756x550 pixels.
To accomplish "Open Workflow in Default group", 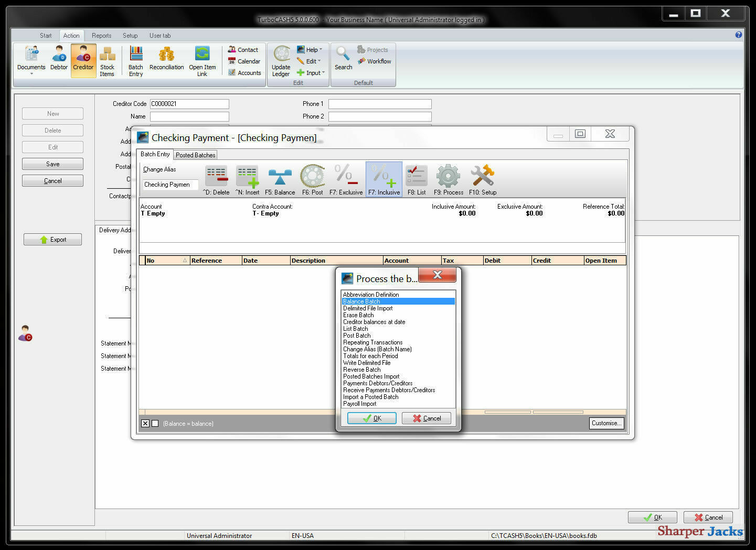I will [x=375, y=61].
